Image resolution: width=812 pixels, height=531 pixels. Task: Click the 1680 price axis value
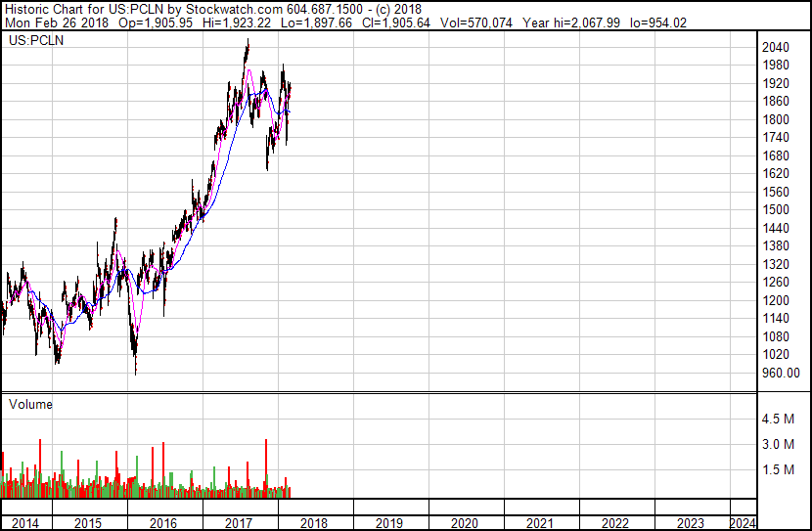click(776, 155)
